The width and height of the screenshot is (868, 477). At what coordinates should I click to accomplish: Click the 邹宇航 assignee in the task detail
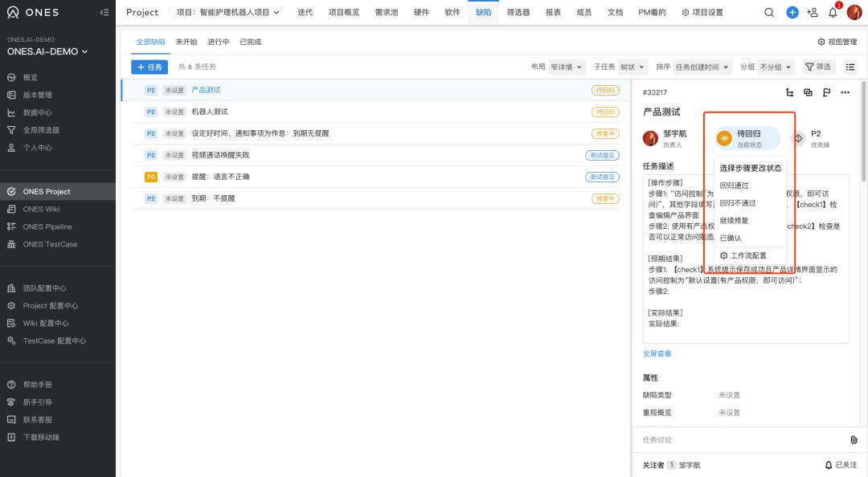pos(665,138)
